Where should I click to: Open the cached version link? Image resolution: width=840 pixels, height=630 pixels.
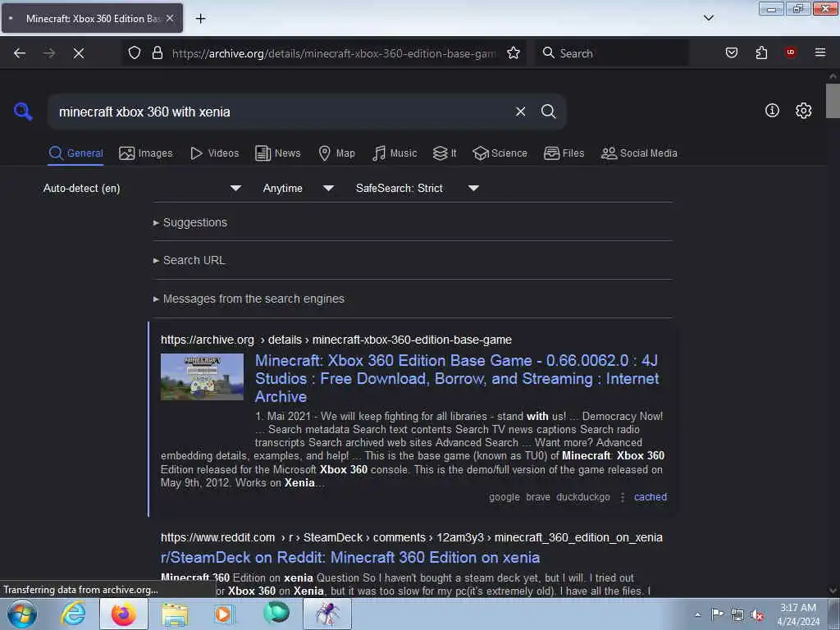point(651,496)
